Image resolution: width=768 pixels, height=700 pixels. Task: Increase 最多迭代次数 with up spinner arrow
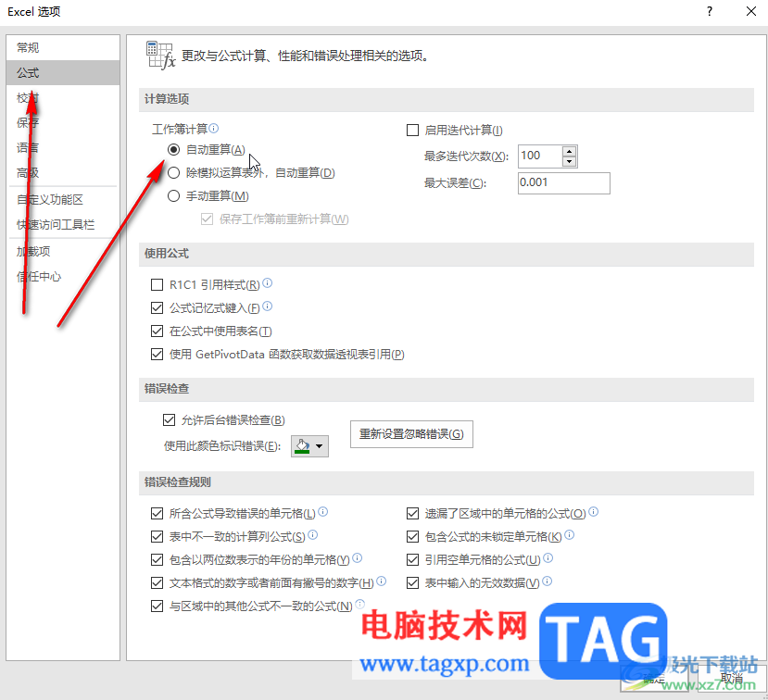pos(569,151)
